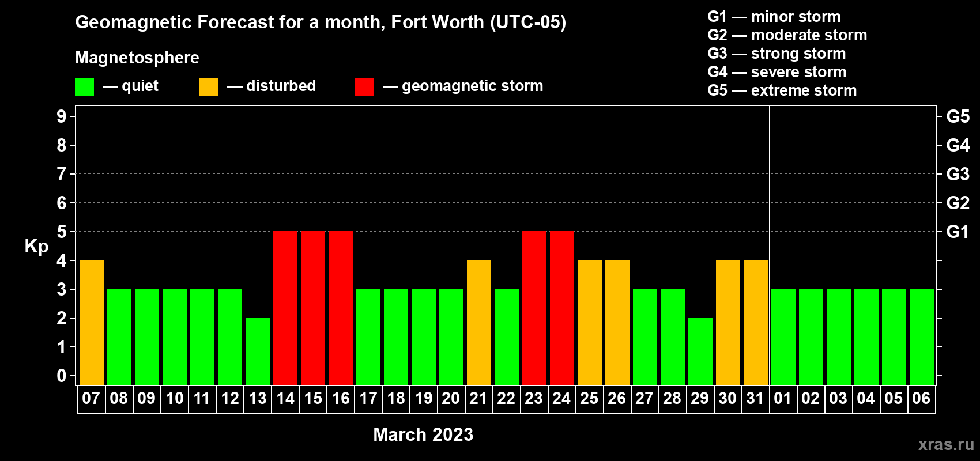This screenshot has height=461, width=980.
Task: Click the 'G1 — minor storm' legend line
Action: (x=774, y=17)
